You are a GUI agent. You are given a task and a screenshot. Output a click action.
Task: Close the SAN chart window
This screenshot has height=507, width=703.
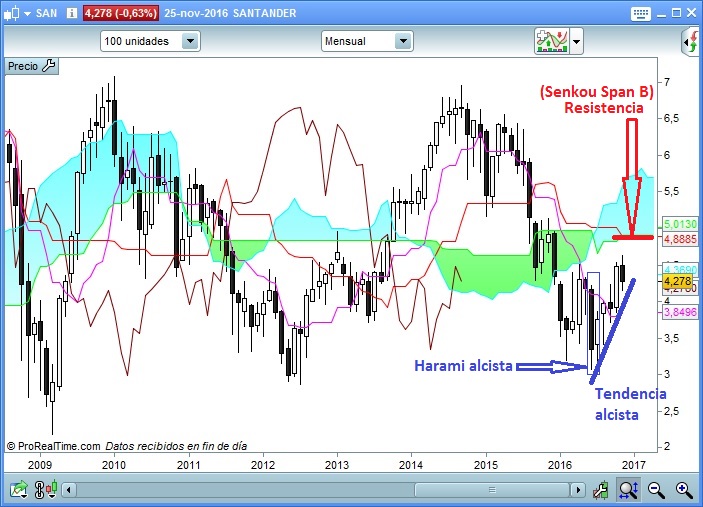point(692,13)
